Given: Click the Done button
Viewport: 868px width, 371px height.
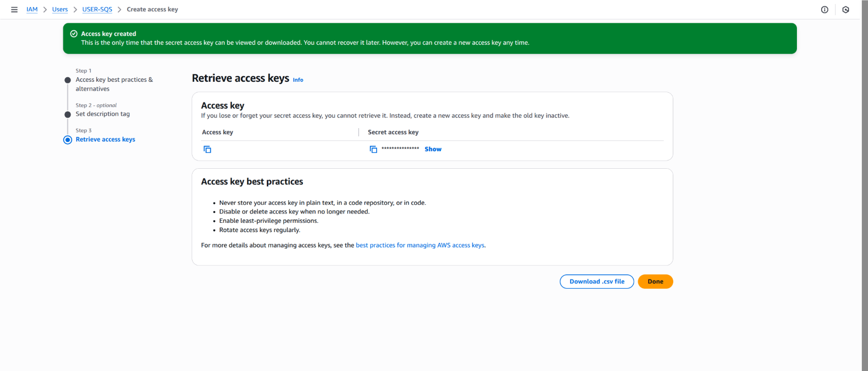Looking at the screenshot, I should [655, 281].
